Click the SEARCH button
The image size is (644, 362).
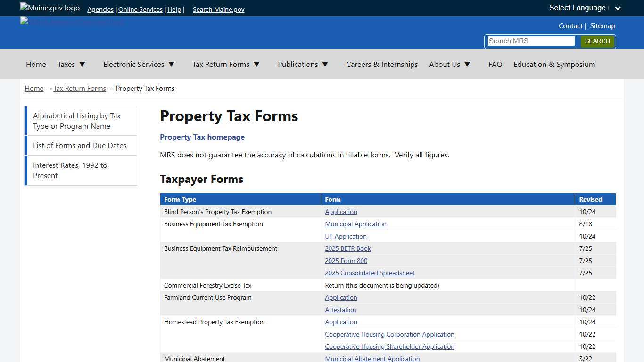(597, 41)
